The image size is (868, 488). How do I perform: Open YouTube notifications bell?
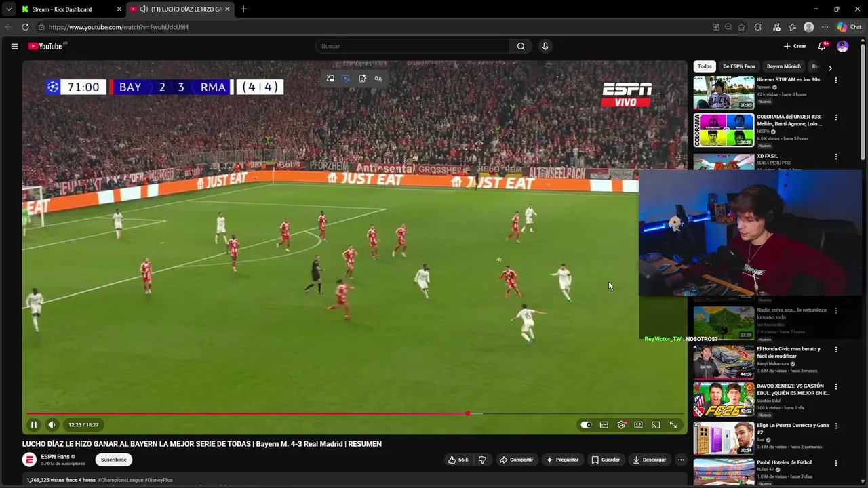[x=822, y=46]
